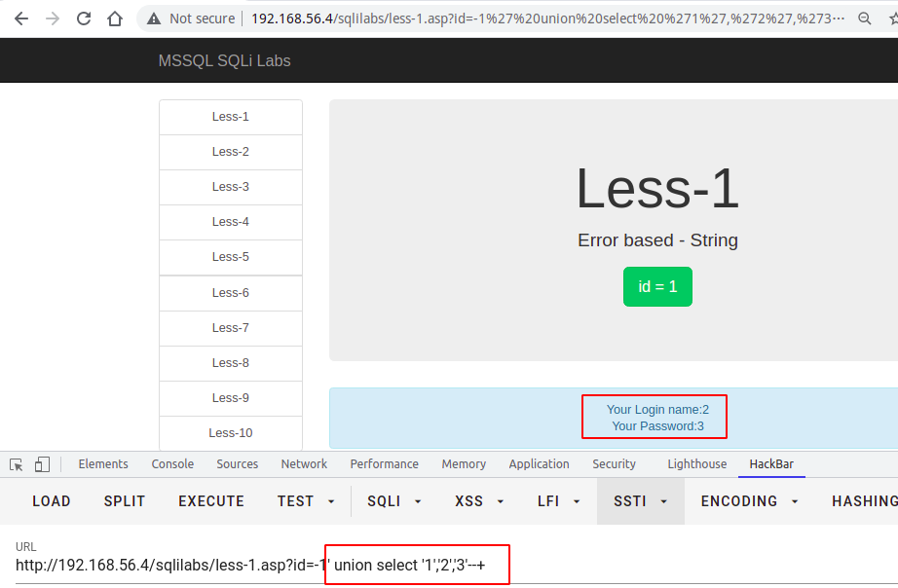Screen dimensions: 898x588
Task: Click the 'Error based - String' subtitle
Action: click(657, 240)
